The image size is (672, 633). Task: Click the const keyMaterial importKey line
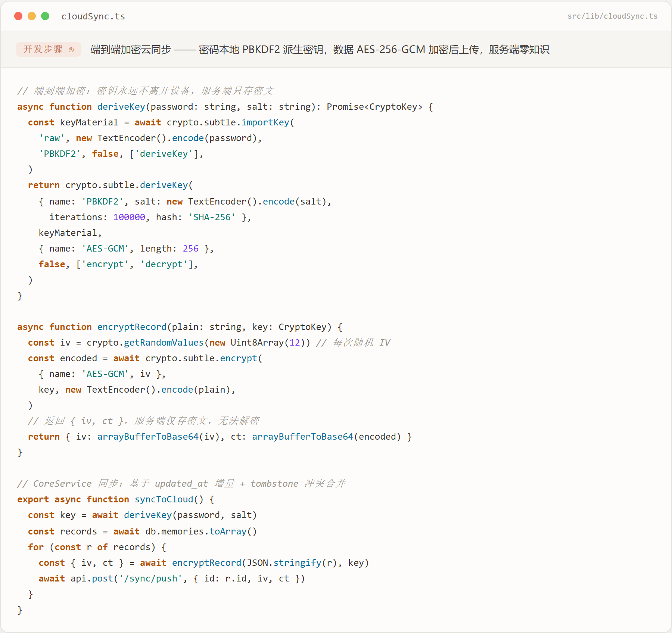(161, 122)
